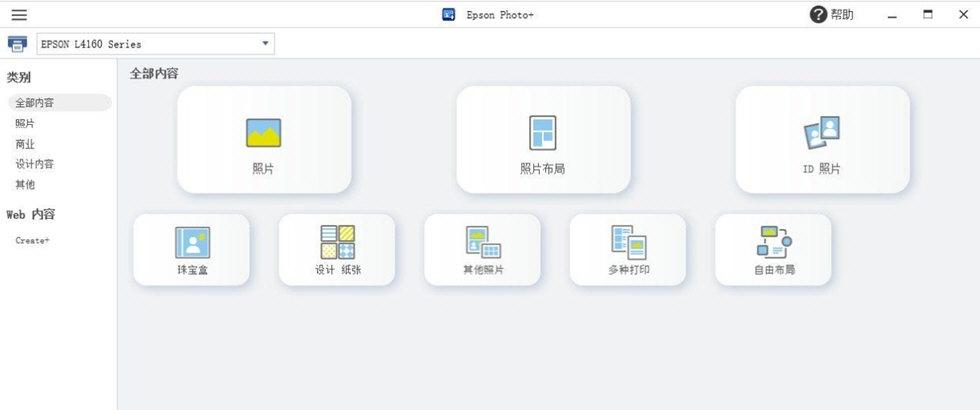Open the 帮助 help button

click(832, 15)
